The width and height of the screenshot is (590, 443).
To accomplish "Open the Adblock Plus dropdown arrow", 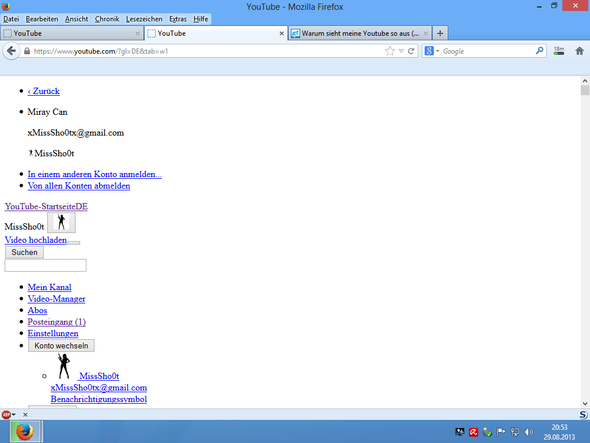I will pos(14,414).
